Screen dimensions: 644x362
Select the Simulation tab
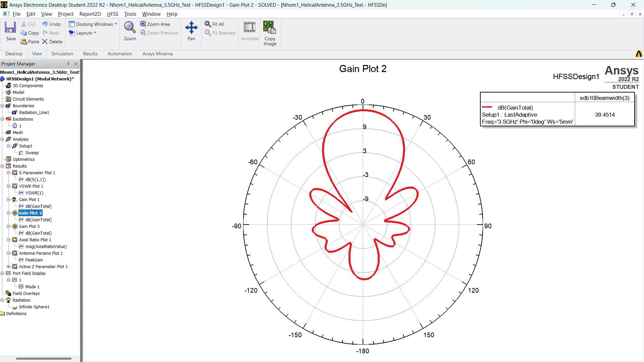(62, 54)
